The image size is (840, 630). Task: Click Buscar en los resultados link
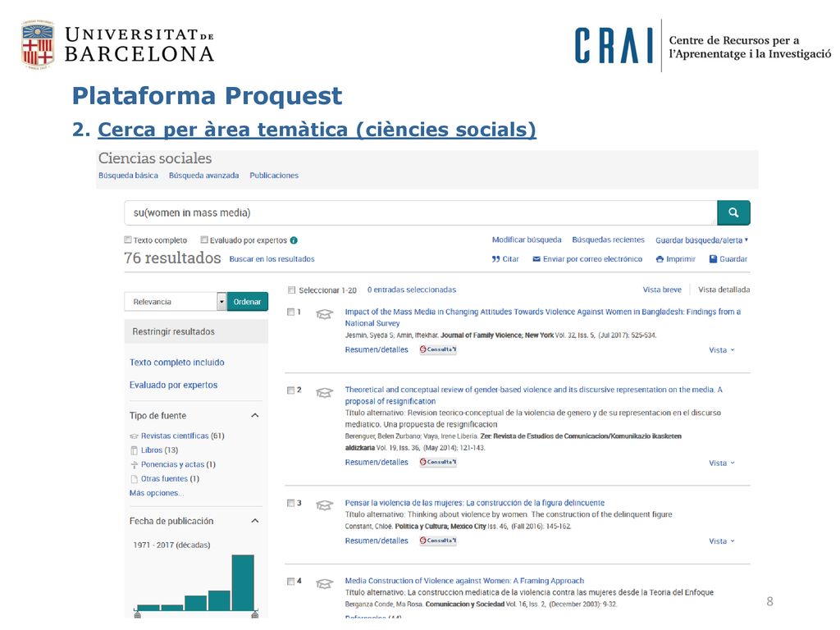pyautogui.click(x=272, y=258)
